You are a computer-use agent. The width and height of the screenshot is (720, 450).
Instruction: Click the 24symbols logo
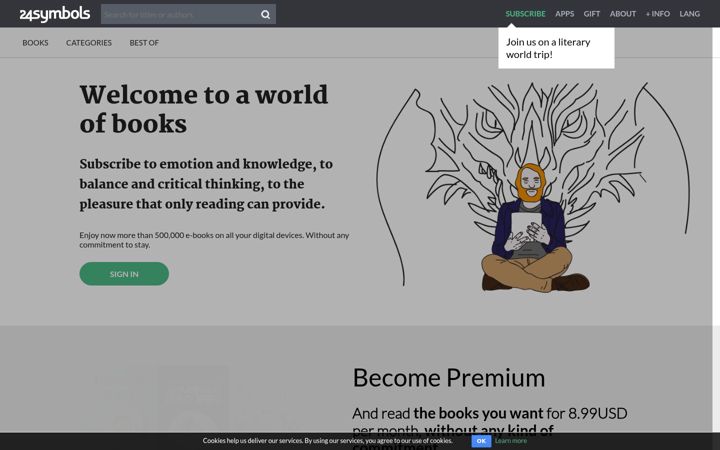55,14
